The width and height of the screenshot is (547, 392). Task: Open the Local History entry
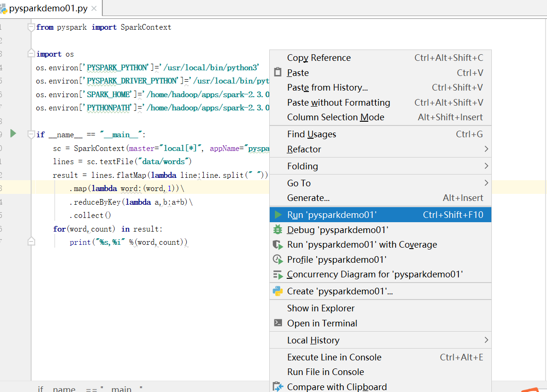pyautogui.click(x=381, y=340)
